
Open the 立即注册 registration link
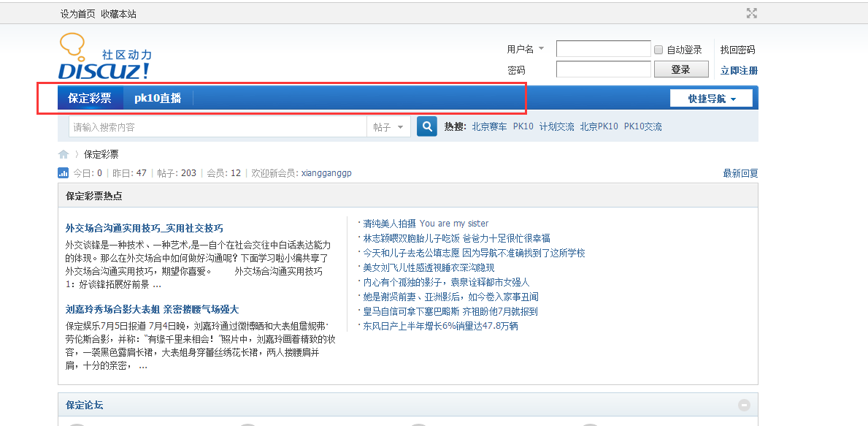[737, 69]
